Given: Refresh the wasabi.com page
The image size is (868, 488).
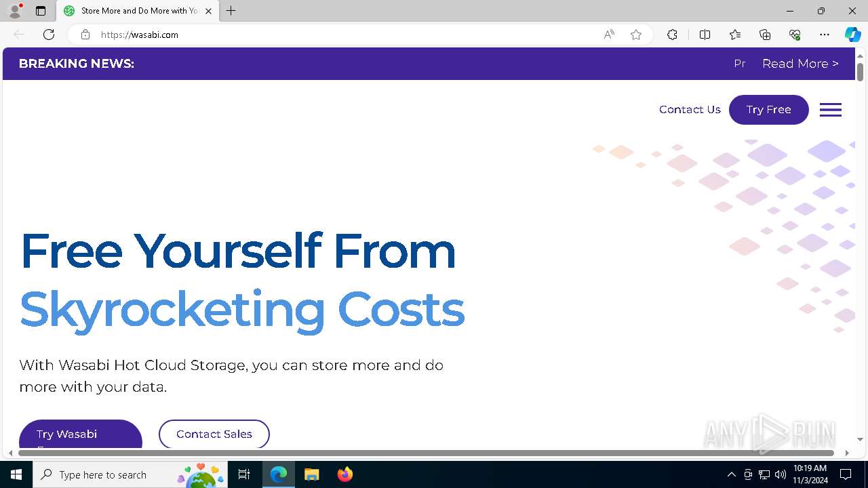Looking at the screenshot, I should pyautogui.click(x=49, y=35).
